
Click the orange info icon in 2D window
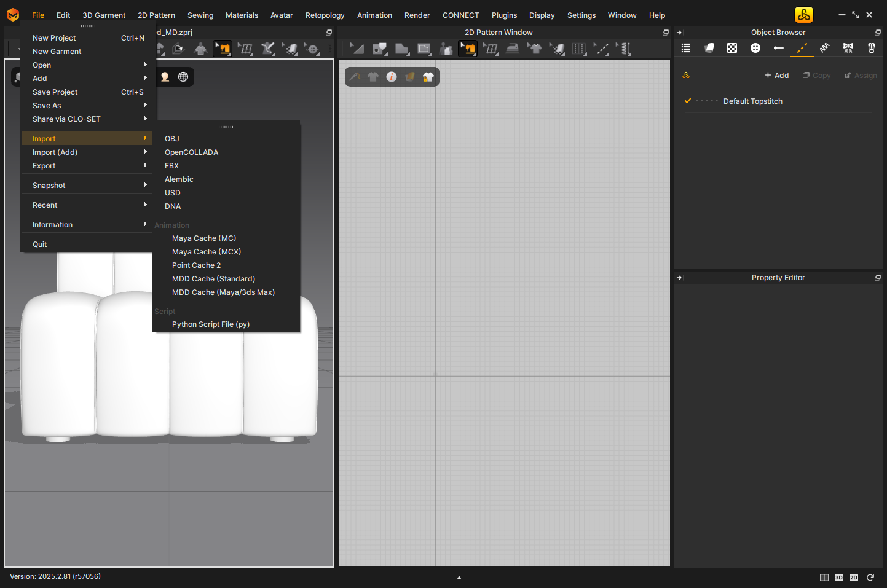click(392, 77)
